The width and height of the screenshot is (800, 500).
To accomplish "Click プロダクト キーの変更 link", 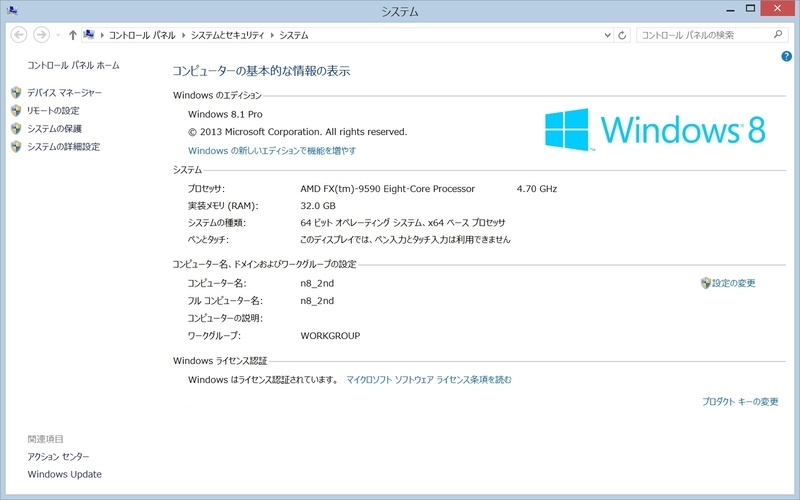I will (740, 402).
